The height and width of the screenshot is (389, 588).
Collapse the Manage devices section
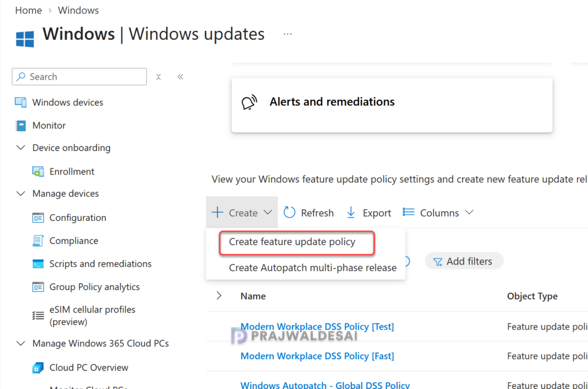pos(21,193)
